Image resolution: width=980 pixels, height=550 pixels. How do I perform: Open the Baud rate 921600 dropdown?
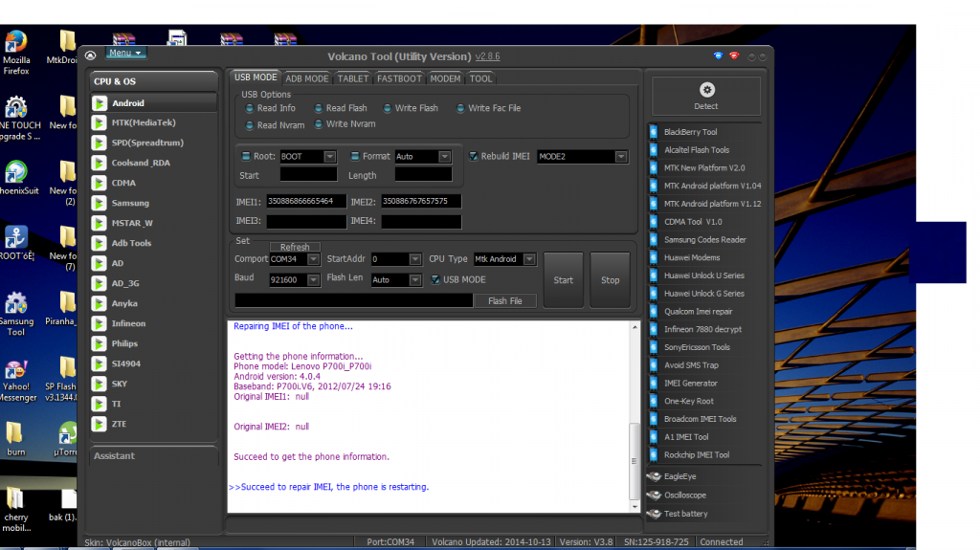click(318, 280)
